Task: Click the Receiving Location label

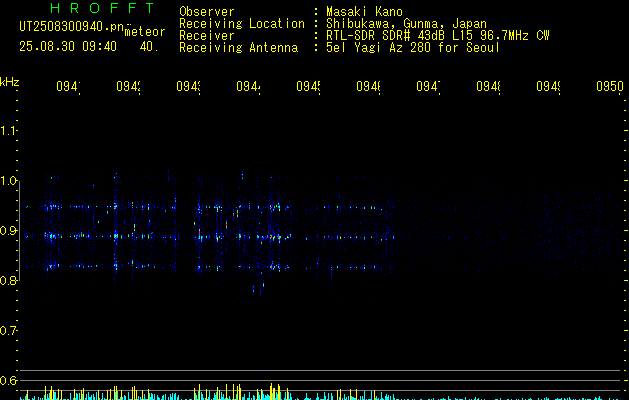Action: [242, 23]
